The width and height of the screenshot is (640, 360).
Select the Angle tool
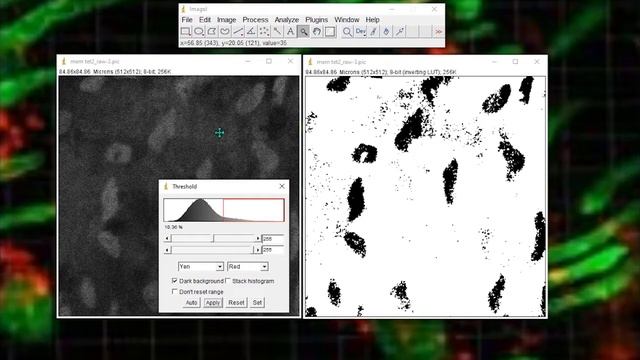click(x=251, y=31)
